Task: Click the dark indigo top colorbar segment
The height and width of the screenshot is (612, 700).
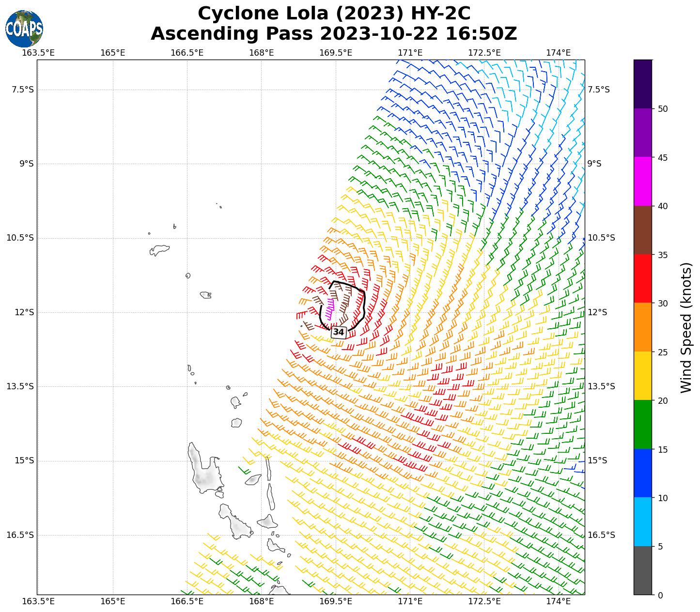Action: [x=643, y=84]
